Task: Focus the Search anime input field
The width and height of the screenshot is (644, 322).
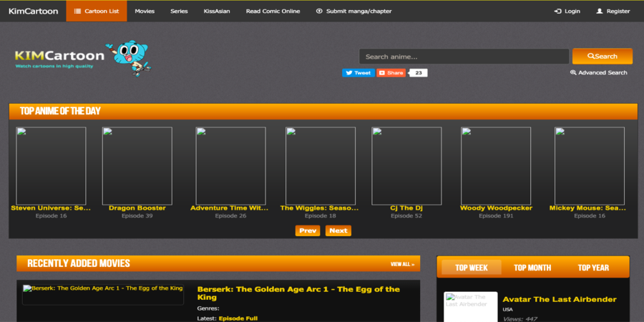Action: [x=464, y=57]
